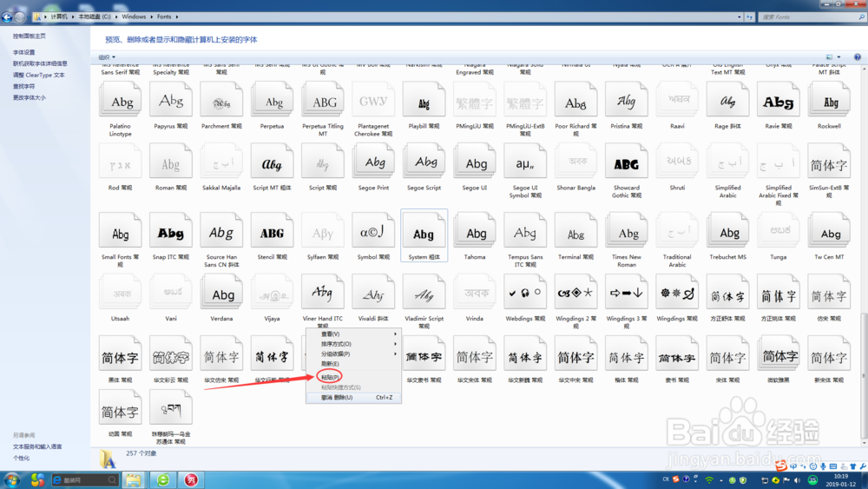Image resolution: width=868 pixels, height=489 pixels.
Task: Open the file explorer taskbar icon
Action: (x=133, y=479)
